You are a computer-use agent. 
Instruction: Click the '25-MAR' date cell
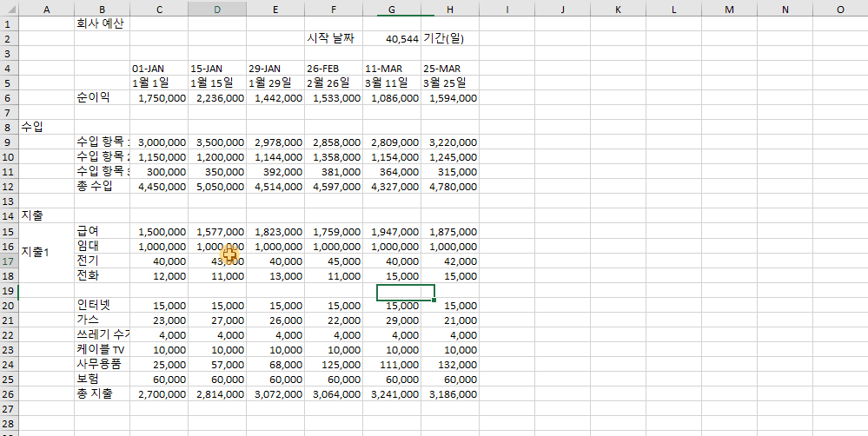click(450, 69)
